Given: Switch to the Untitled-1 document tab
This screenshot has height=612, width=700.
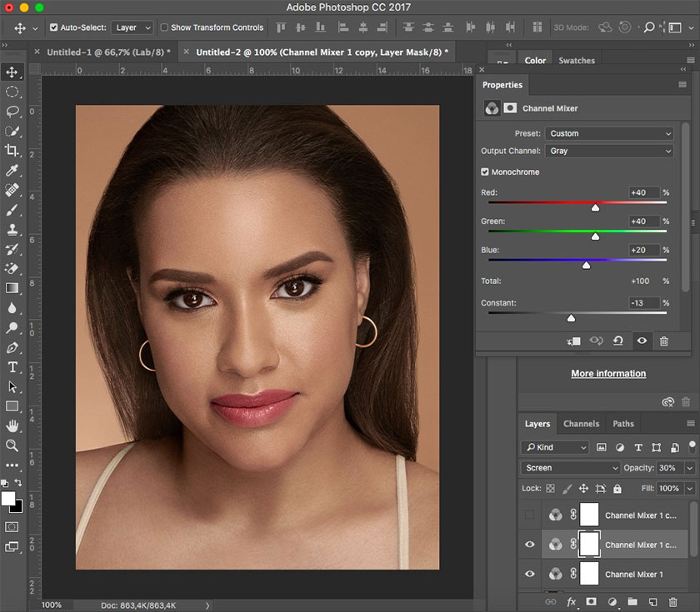Looking at the screenshot, I should pyautogui.click(x=107, y=52).
